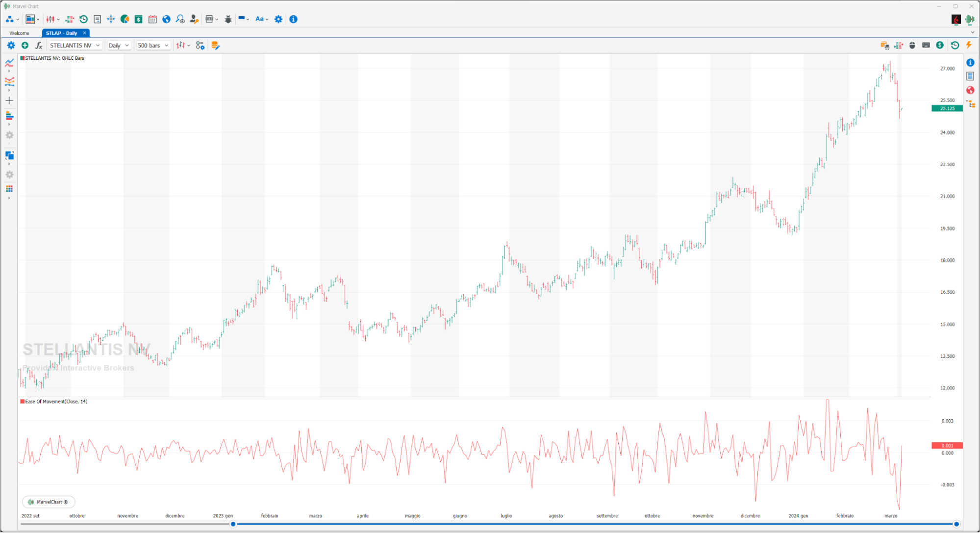Click the STELLANTIS NV: OHLC Bars legend
The height and width of the screenshot is (533, 980).
click(x=52, y=58)
